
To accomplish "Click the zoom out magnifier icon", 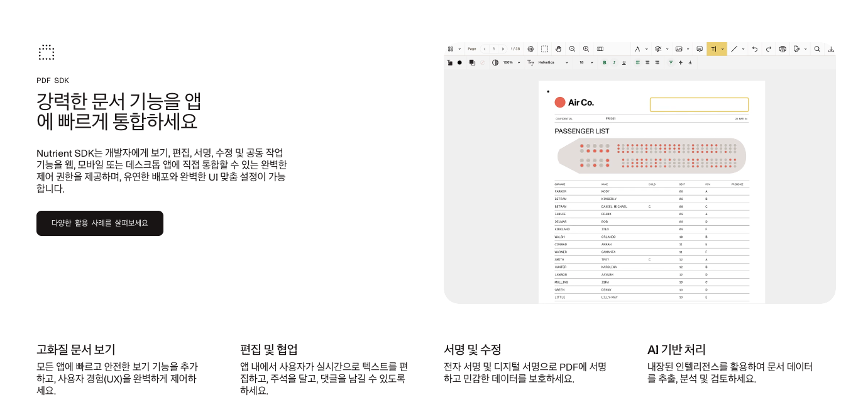I will pos(572,49).
